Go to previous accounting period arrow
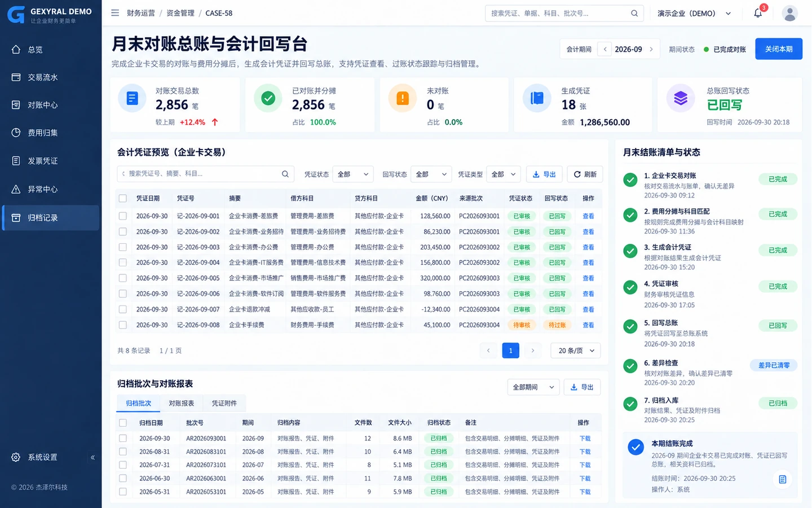The image size is (812, 508). point(605,49)
